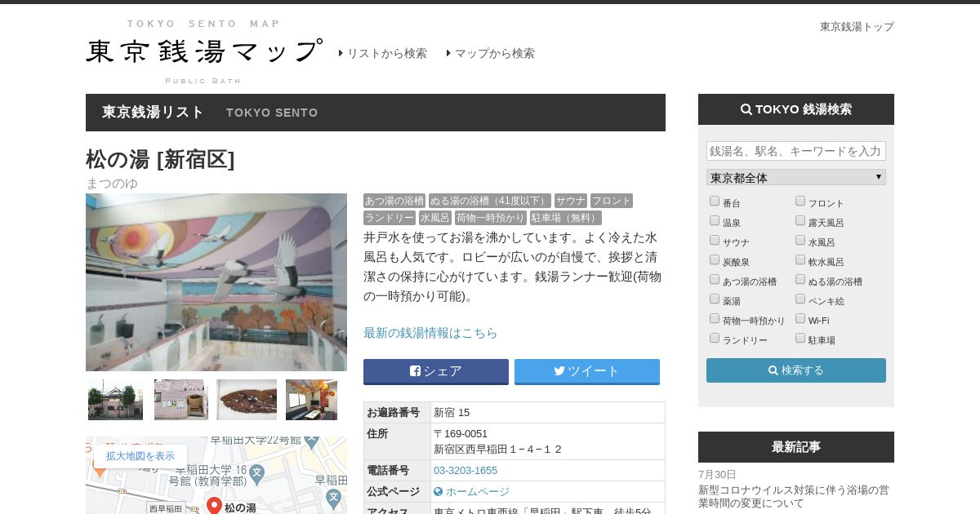Check the フロント filter checkbox
This screenshot has width=980, height=514.
[800, 201]
